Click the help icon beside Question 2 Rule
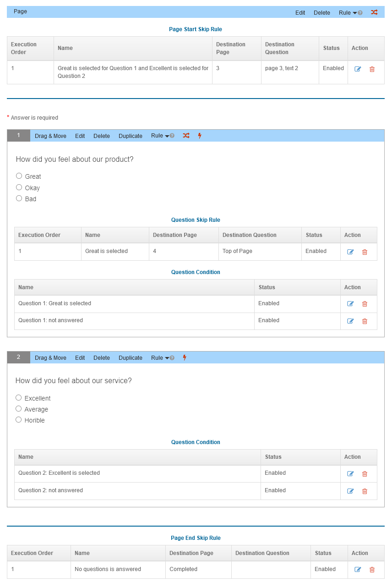 pyautogui.click(x=172, y=358)
